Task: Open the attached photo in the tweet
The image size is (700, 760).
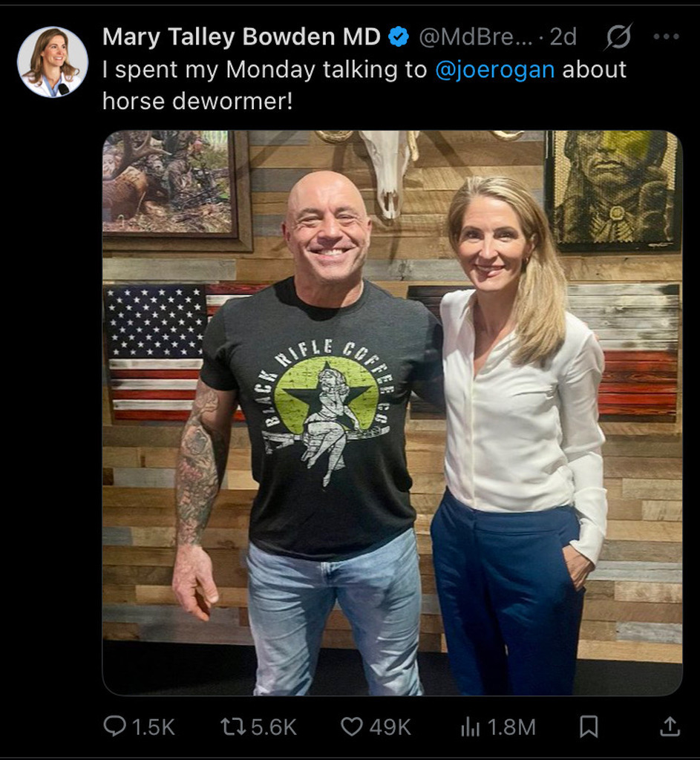Action: pos(392,413)
